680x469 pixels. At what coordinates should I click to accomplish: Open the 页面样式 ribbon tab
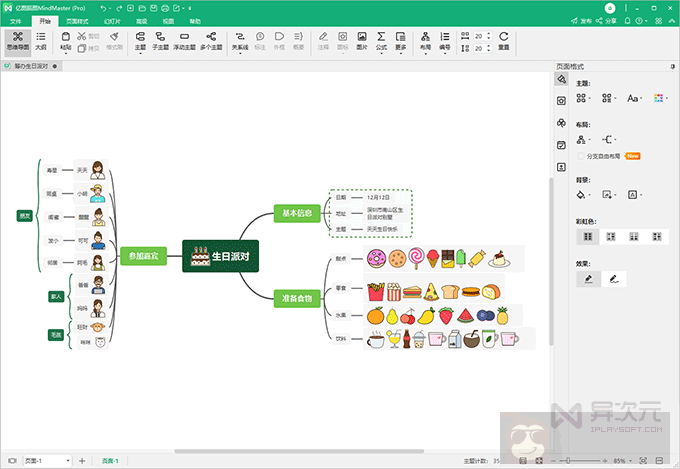click(x=77, y=20)
